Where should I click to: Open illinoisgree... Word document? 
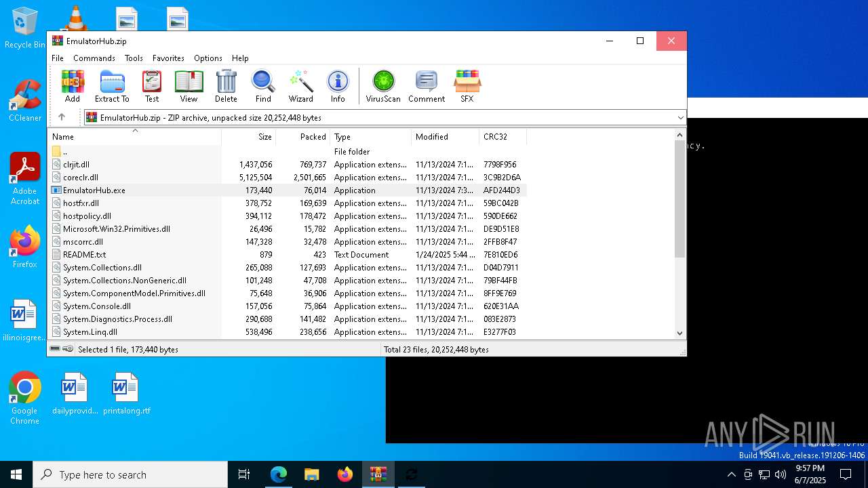pyautogui.click(x=25, y=321)
